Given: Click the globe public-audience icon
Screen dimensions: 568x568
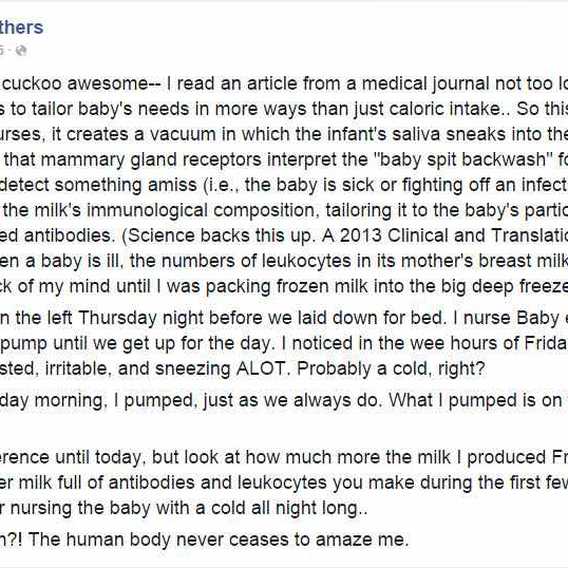Looking at the screenshot, I should point(21,50).
